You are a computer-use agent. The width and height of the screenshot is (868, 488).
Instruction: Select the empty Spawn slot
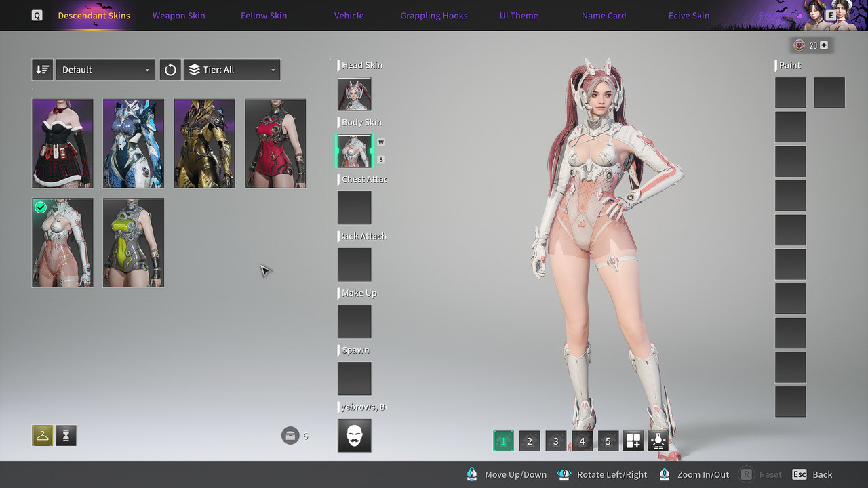[355, 379]
